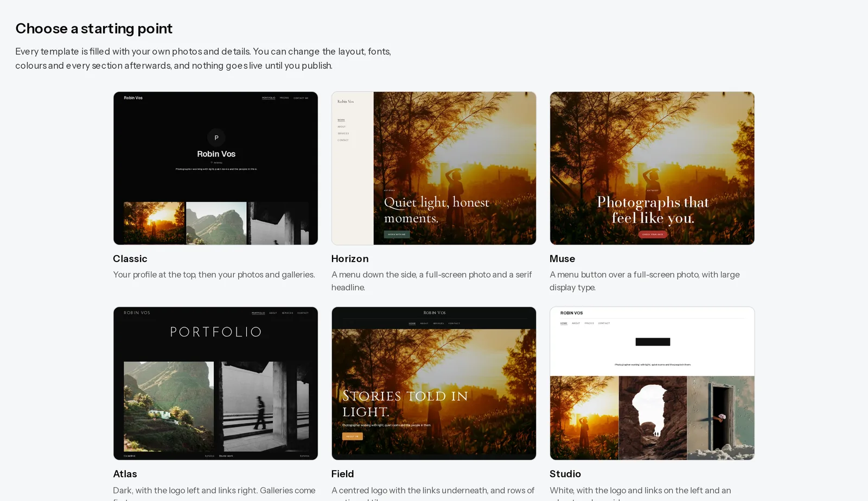
Task: Click the Field template title
Action: (342, 474)
